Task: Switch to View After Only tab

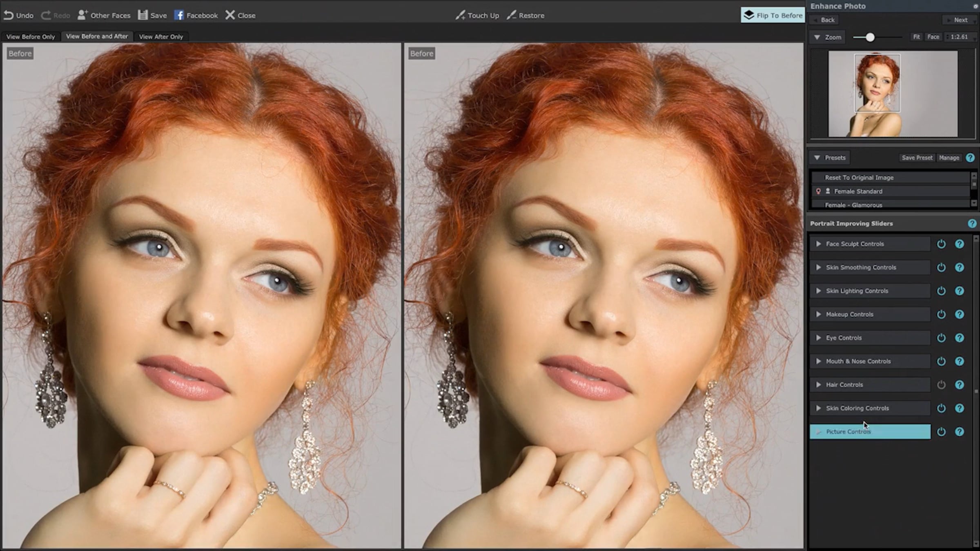Action: tap(161, 37)
